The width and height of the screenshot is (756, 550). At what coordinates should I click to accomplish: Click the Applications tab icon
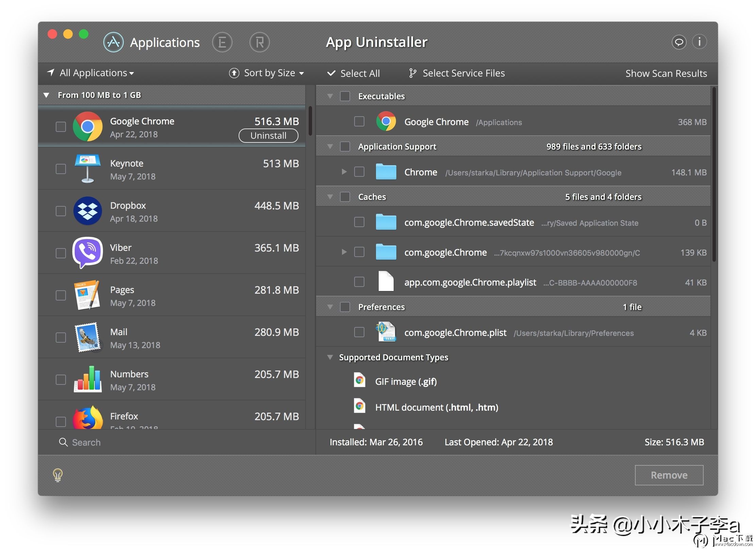click(x=114, y=42)
